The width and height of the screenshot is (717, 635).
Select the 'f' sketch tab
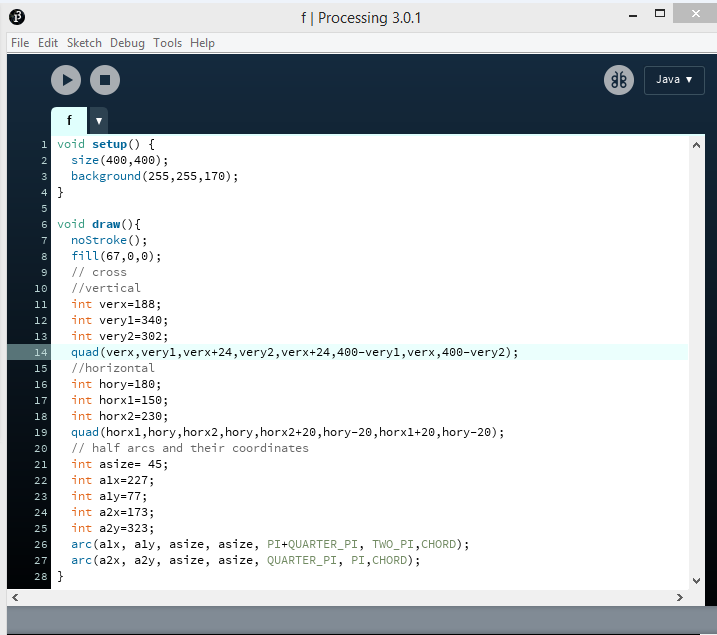tap(69, 120)
